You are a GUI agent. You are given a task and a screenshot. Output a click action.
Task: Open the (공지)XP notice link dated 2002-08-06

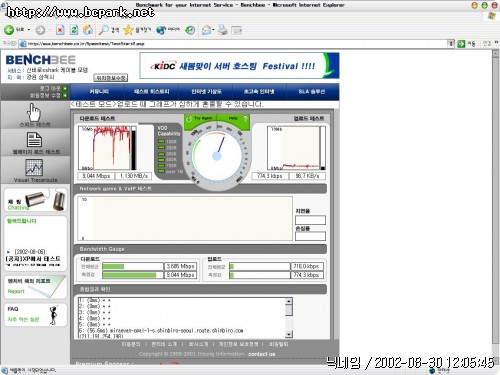tap(33, 259)
